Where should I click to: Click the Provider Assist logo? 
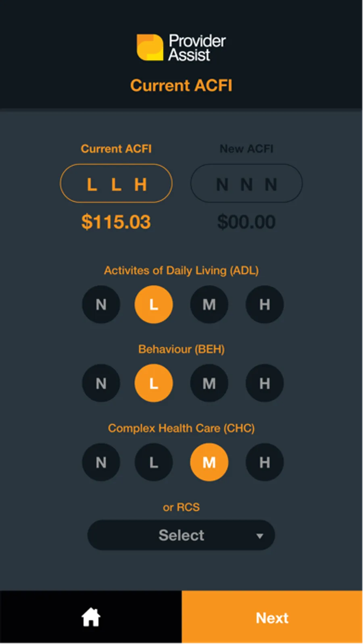(181, 48)
